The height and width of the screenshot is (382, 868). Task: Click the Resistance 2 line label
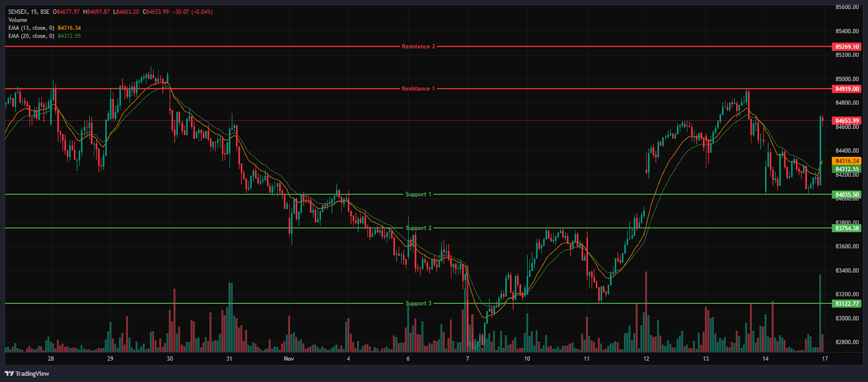coord(418,47)
